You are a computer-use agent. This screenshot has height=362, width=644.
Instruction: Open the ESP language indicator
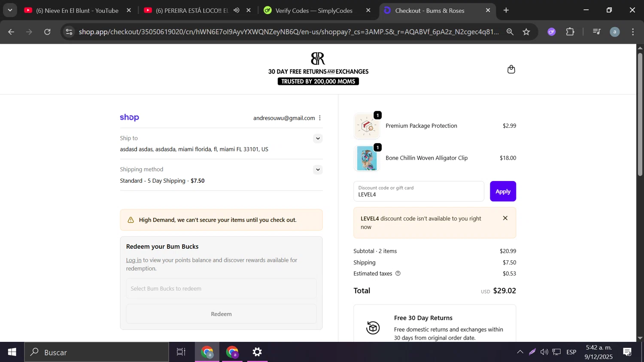571,352
